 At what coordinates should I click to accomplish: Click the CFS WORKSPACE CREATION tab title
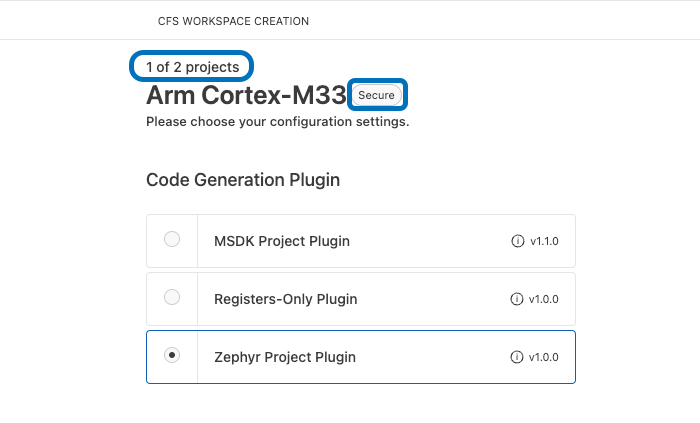tap(233, 21)
